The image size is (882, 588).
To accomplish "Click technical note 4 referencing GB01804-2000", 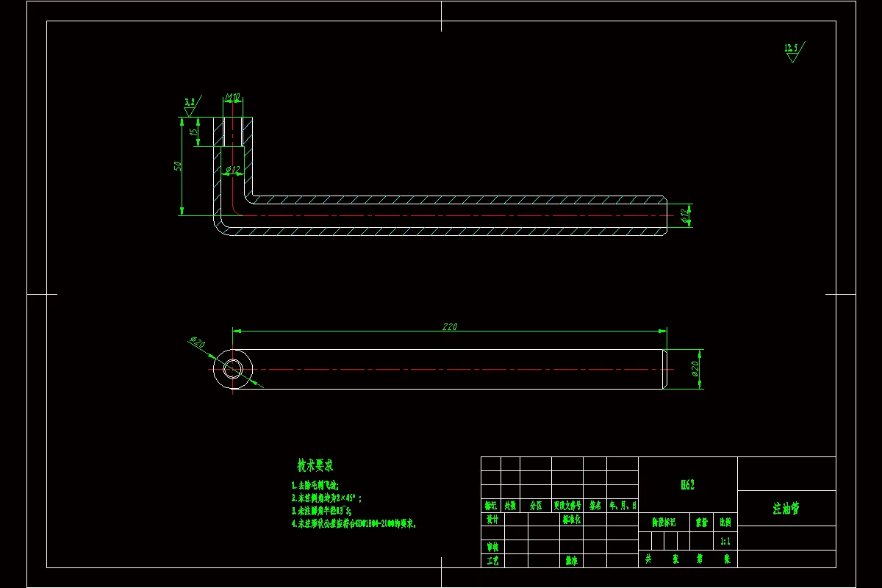I will 355,523.
